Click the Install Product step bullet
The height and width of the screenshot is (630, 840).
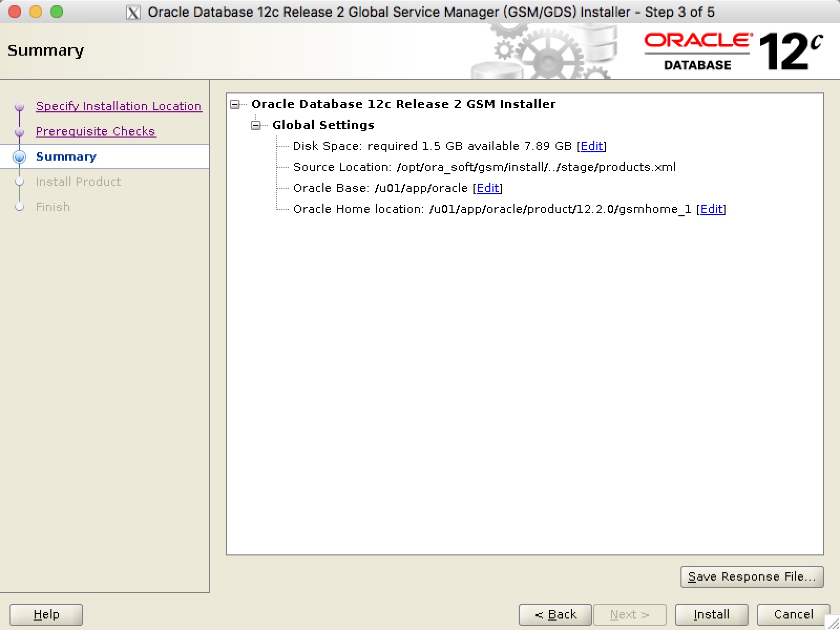(x=19, y=182)
